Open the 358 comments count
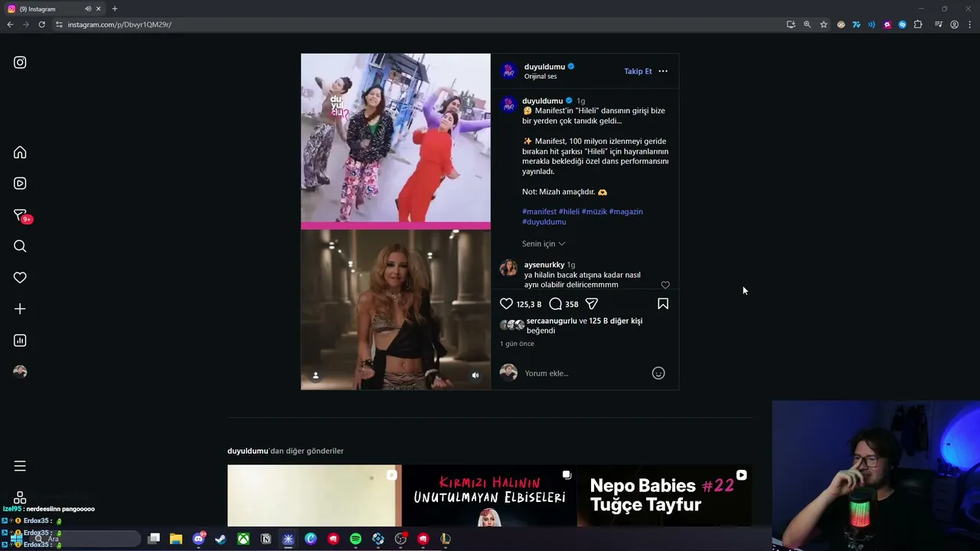 (x=572, y=305)
